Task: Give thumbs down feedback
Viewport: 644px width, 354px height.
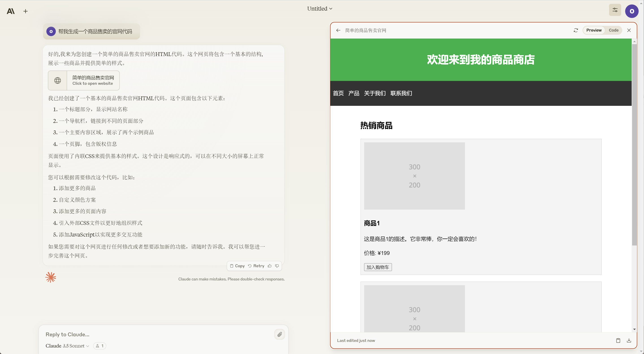Action: pyautogui.click(x=277, y=266)
